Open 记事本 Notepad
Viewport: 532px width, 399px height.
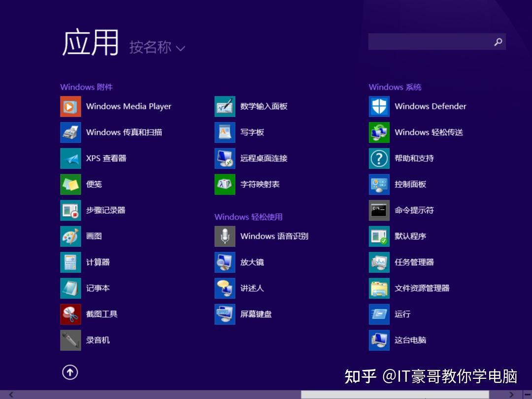pos(99,288)
